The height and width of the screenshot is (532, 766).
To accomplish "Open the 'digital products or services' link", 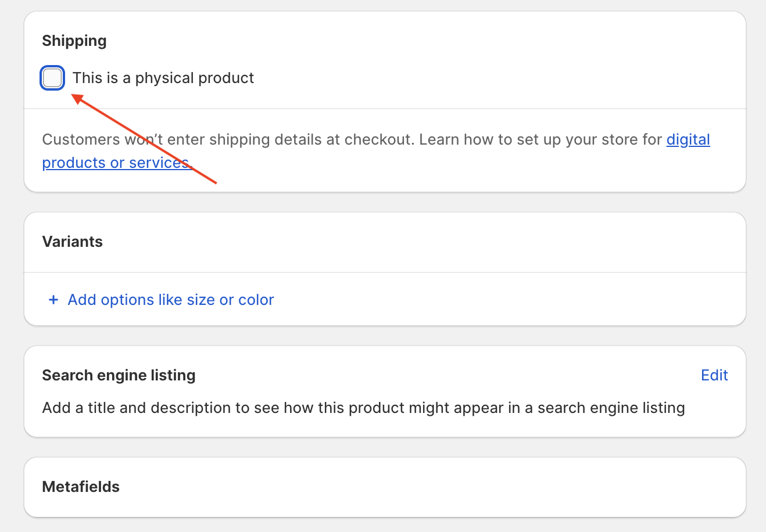I will pyautogui.click(x=688, y=139).
